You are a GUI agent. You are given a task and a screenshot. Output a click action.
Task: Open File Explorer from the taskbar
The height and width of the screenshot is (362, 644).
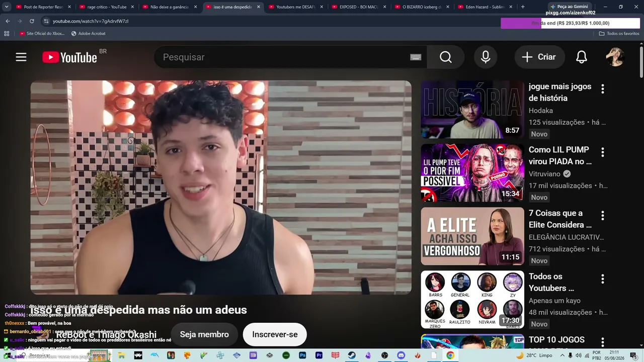[x=122, y=355]
